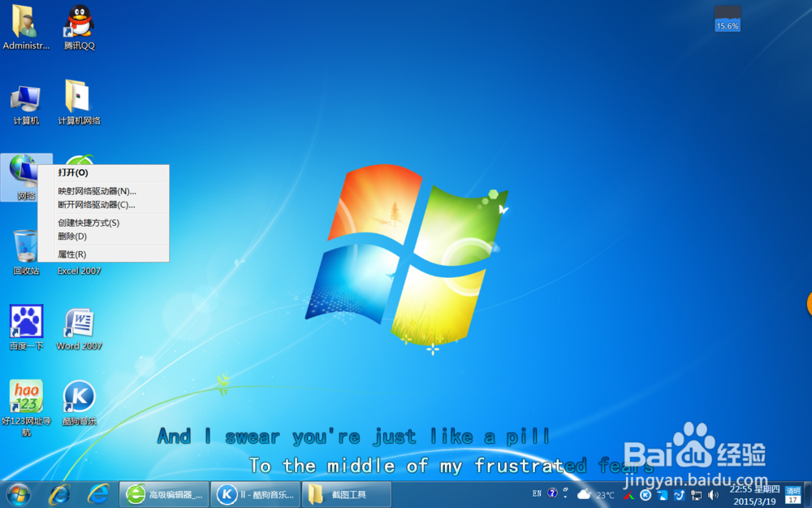The width and height of the screenshot is (812, 508).
Task: Switch to the 高级编辑器 taskbar window
Action: pos(164,494)
